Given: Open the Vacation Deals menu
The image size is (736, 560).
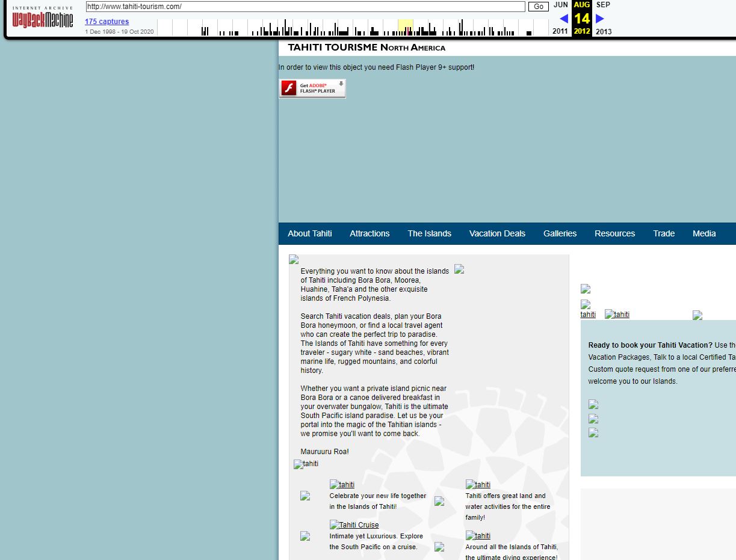Looking at the screenshot, I should [497, 233].
